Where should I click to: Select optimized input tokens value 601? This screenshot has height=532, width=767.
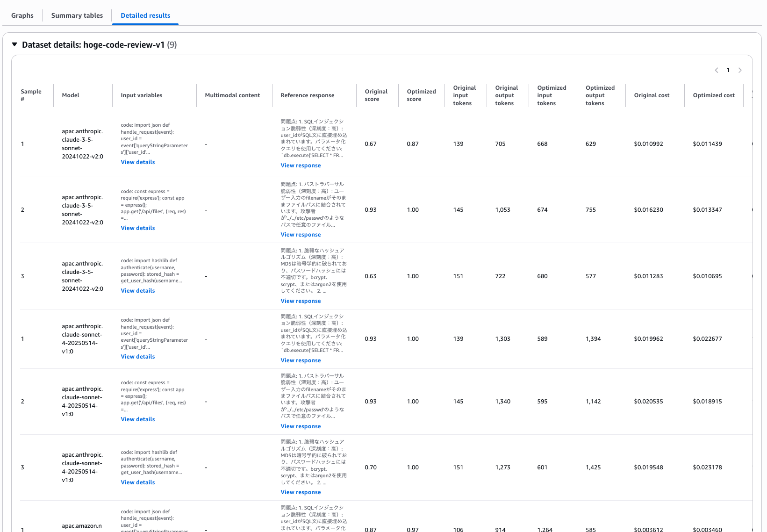(x=542, y=467)
